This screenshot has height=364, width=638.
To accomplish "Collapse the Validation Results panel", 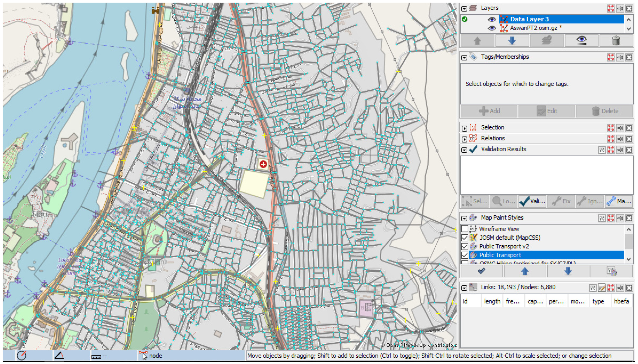I will (464, 150).
